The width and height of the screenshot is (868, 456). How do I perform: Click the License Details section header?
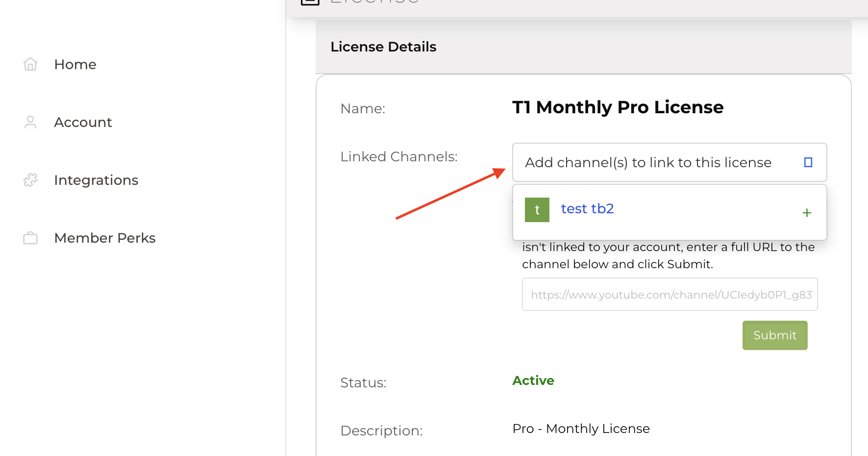(x=383, y=47)
